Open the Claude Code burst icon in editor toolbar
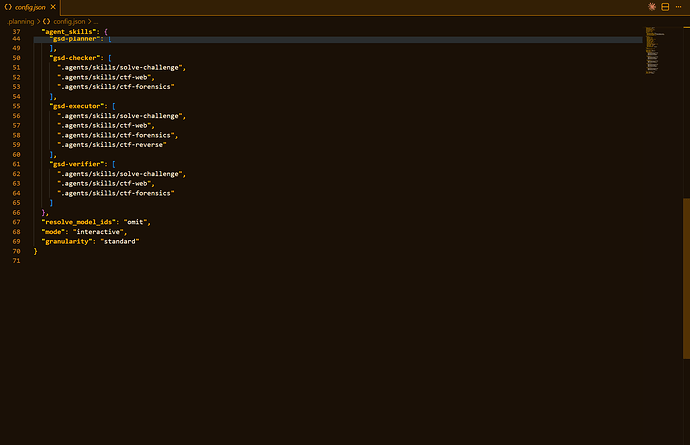Image resolution: width=690 pixels, height=445 pixels. click(652, 7)
